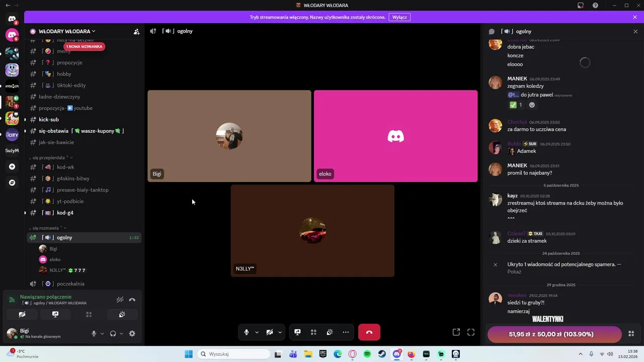Open Discover servers compass icon
644x362 pixels.
[x=12, y=183]
